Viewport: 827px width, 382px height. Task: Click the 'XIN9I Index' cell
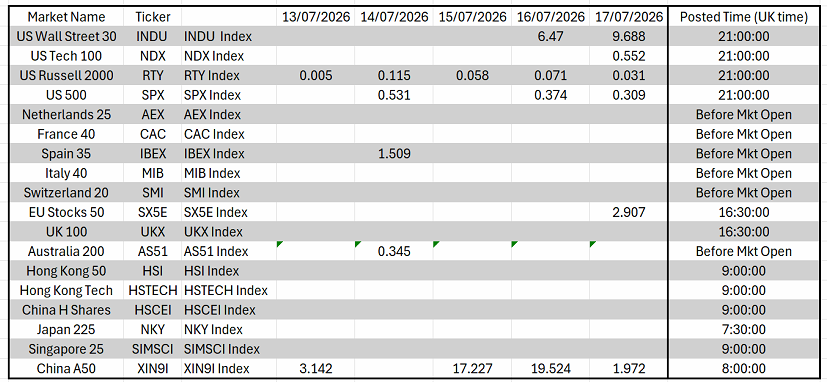[x=229, y=368]
